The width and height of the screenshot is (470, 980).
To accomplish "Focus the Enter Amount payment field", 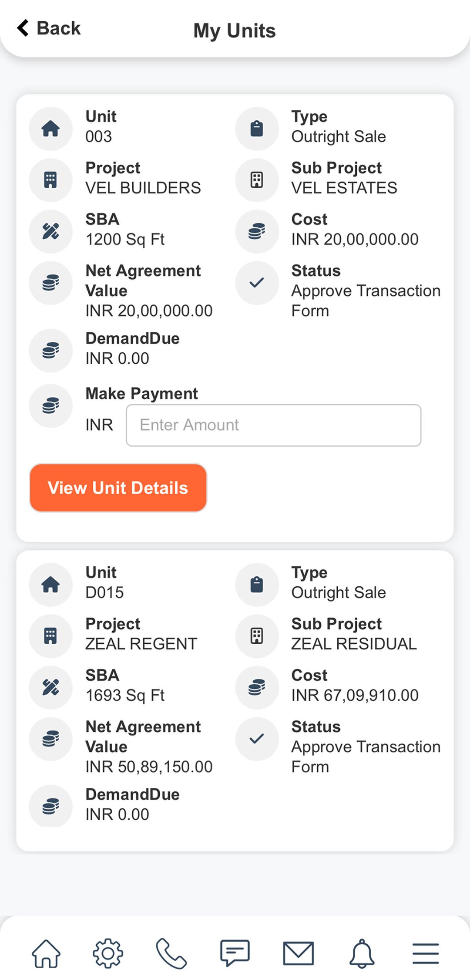I will [x=273, y=425].
